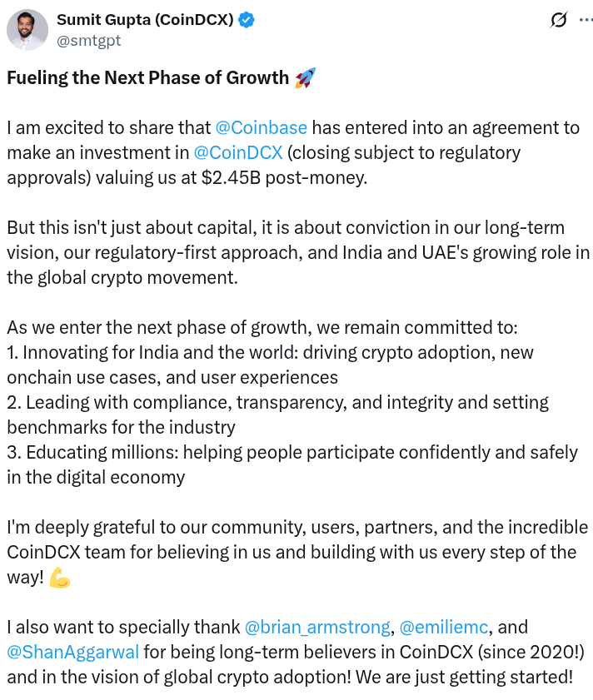
Task: Click the @smtgpt handle
Action: [x=87, y=40]
